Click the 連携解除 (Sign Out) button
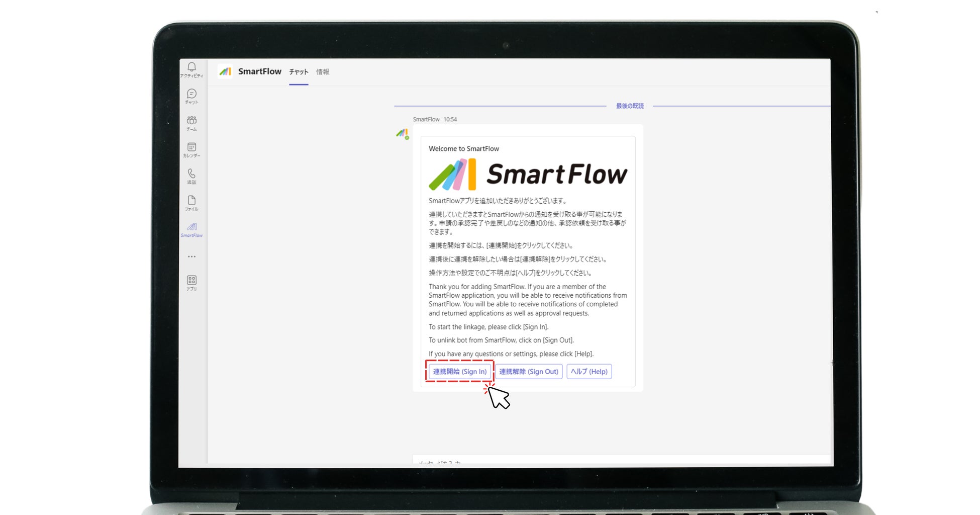980x515 pixels. [x=529, y=372]
